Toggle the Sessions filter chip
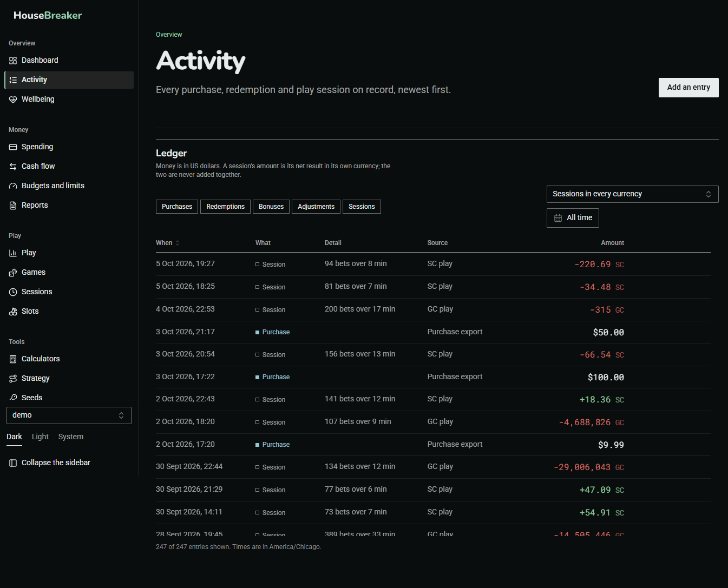 click(362, 207)
